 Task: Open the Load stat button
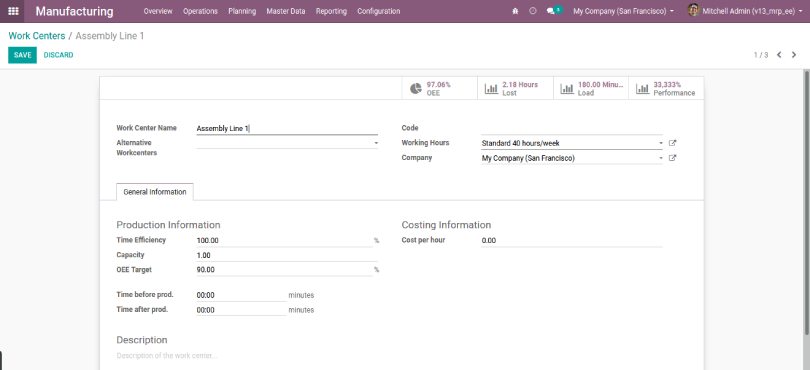(591, 88)
